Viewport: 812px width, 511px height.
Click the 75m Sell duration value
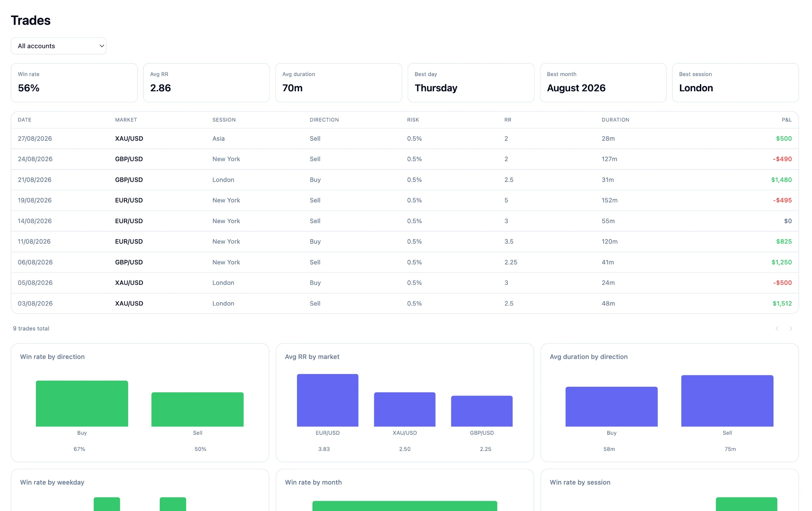click(730, 449)
